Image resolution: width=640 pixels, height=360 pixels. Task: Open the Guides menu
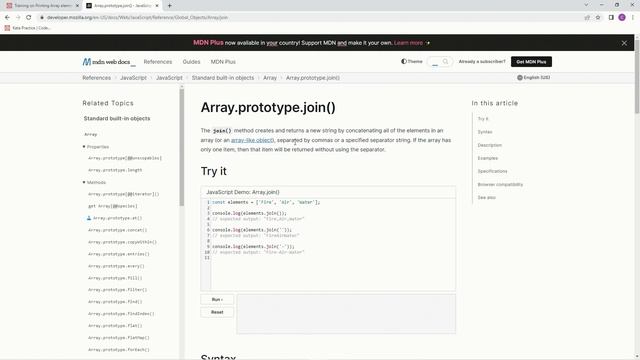191,62
